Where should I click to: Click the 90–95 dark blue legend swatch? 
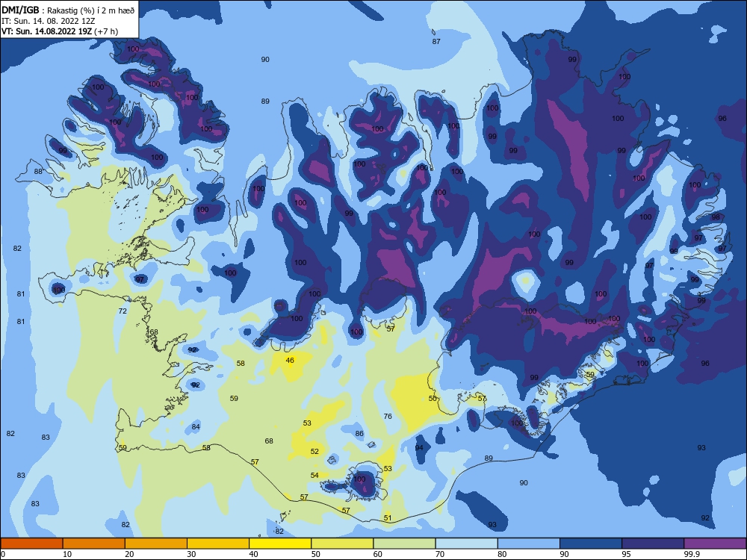click(591, 544)
